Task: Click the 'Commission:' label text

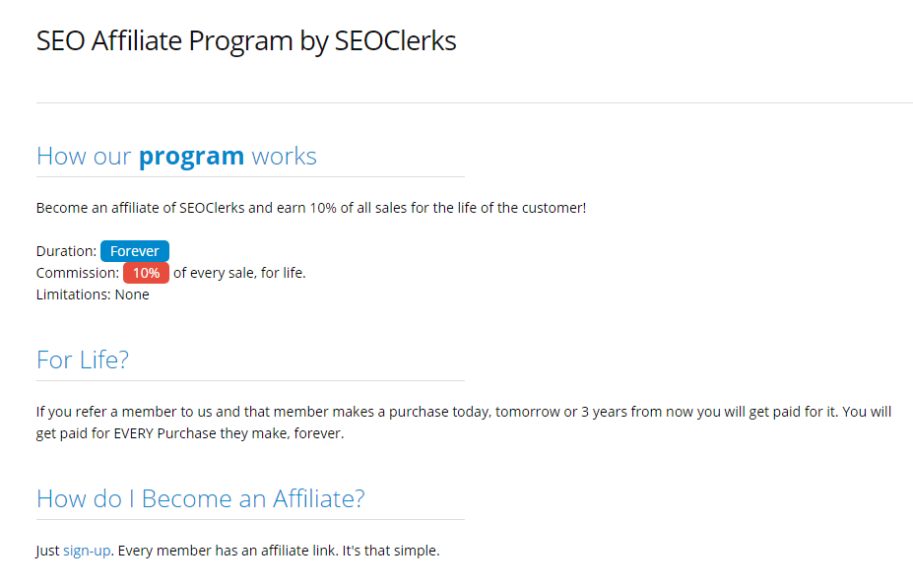Action: tap(78, 273)
